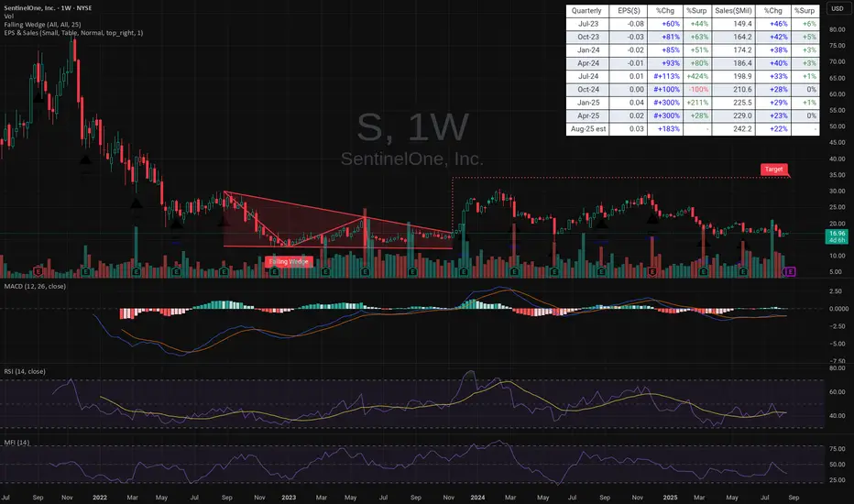Select the MFI (14) legend
This screenshot has height=504, width=854.
(16, 443)
